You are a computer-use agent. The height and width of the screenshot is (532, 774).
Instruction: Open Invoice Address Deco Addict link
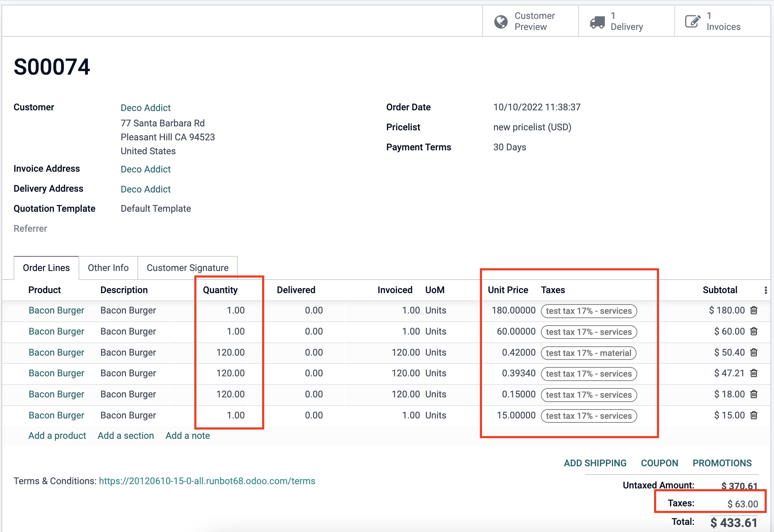[x=146, y=169]
